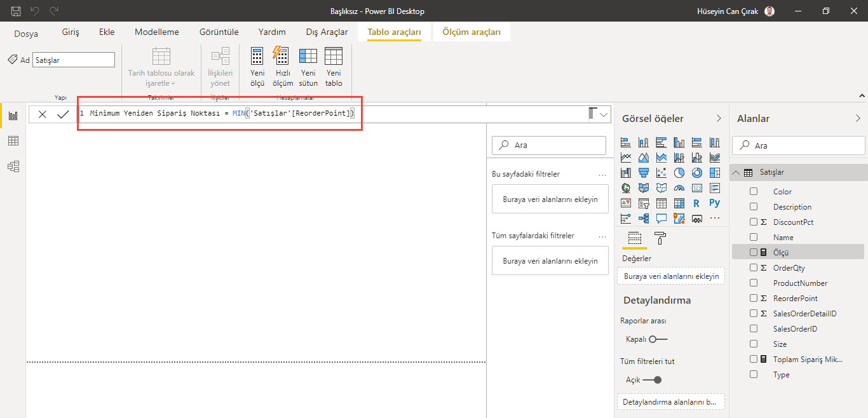Toggle the Raporlar arası switch
Image resolution: width=868 pixels, height=418 pixels.
(x=658, y=339)
